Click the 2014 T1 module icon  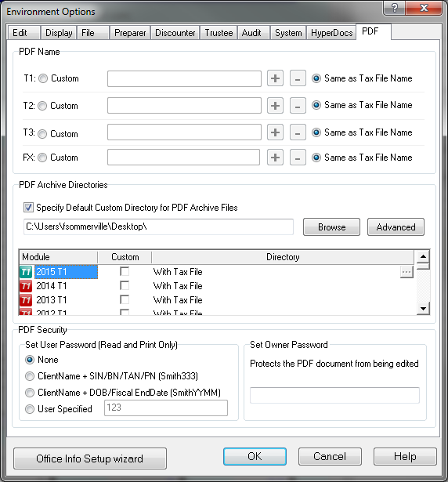[x=26, y=286]
